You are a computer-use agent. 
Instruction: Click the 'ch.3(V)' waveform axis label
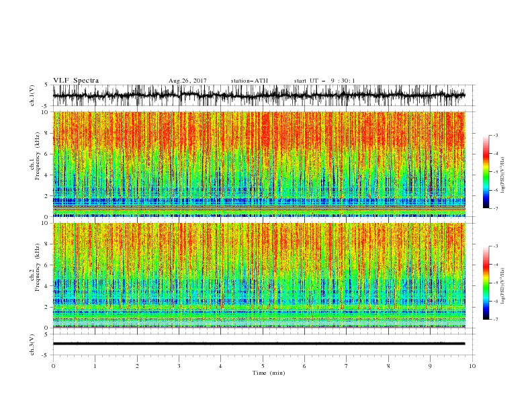(32, 345)
